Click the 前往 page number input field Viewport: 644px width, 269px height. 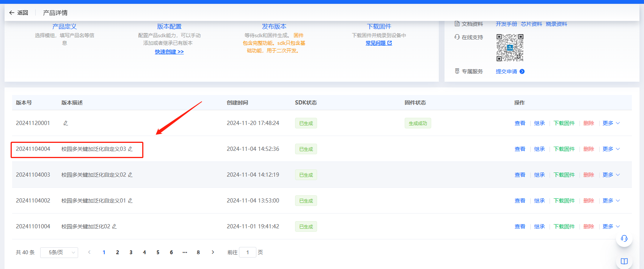click(x=248, y=252)
